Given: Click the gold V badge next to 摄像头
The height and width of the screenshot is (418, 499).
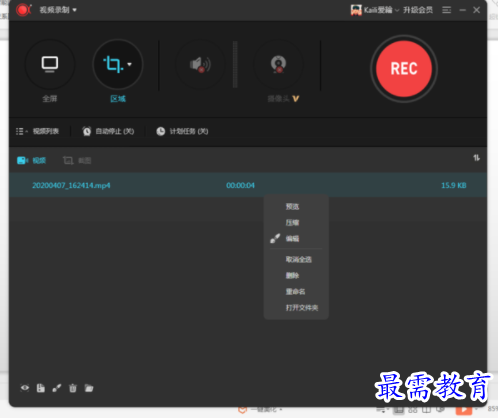Looking at the screenshot, I should [x=296, y=99].
